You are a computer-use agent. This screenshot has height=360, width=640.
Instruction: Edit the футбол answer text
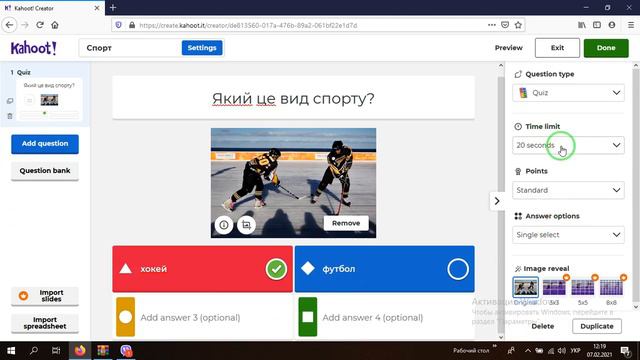coord(339,269)
